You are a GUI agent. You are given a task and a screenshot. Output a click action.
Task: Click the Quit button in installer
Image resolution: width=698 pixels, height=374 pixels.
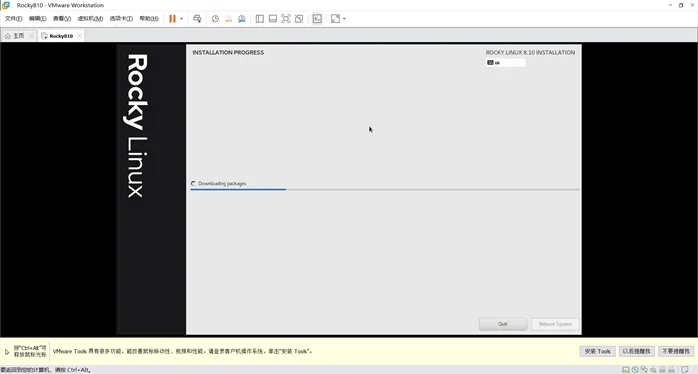tap(503, 324)
